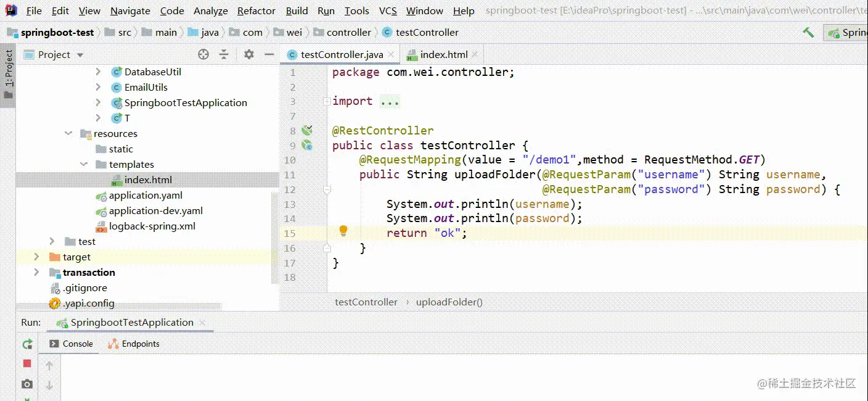Click the down arrow in console toolbar
The image size is (868, 401).
49,386
